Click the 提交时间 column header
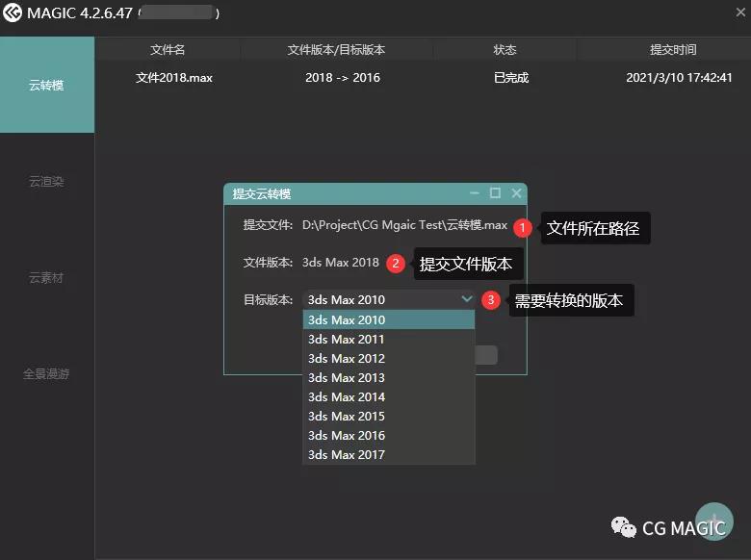This screenshot has height=560, width=751. pyautogui.click(x=672, y=49)
